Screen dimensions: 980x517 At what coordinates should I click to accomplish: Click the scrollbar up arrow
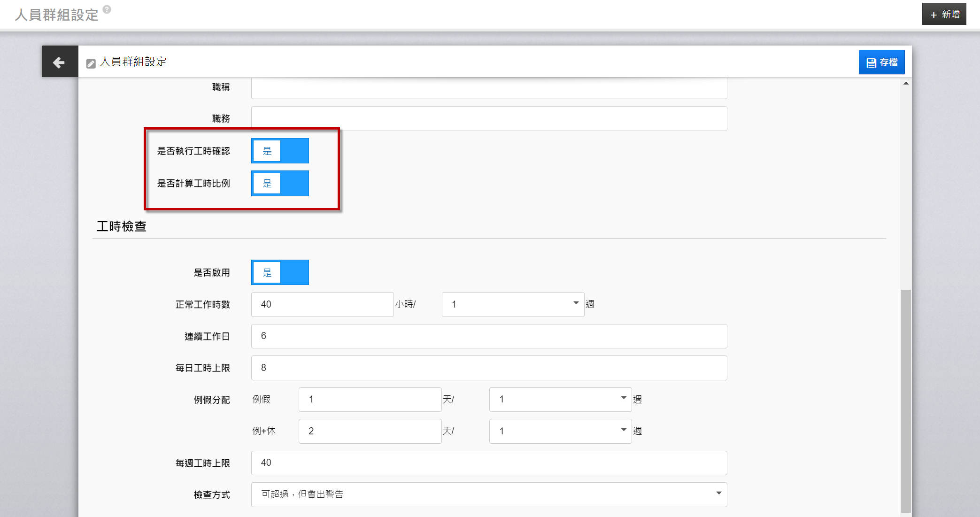tap(906, 84)
